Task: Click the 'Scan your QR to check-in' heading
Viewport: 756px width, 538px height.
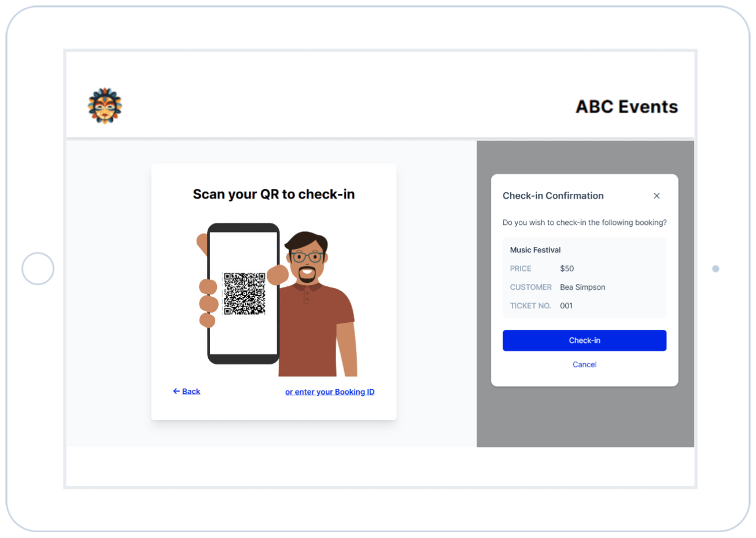Action: (x=274, y=194)
